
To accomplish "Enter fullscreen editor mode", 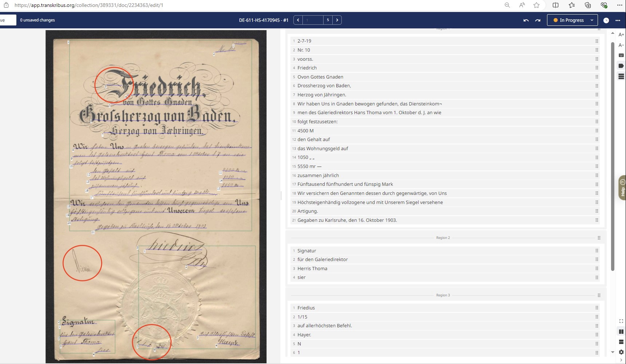I will pyautogui.click(x=621, y=321).
